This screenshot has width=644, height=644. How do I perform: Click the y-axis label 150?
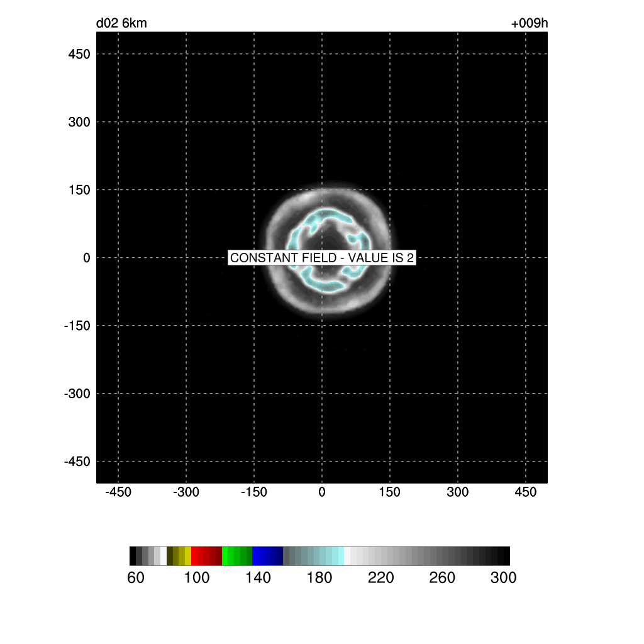pos(79,190)
